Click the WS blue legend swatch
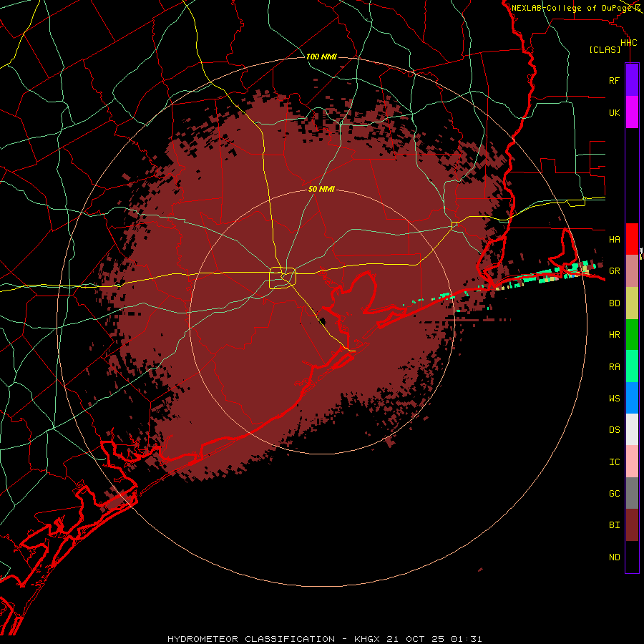 click(x=632, y=398)
